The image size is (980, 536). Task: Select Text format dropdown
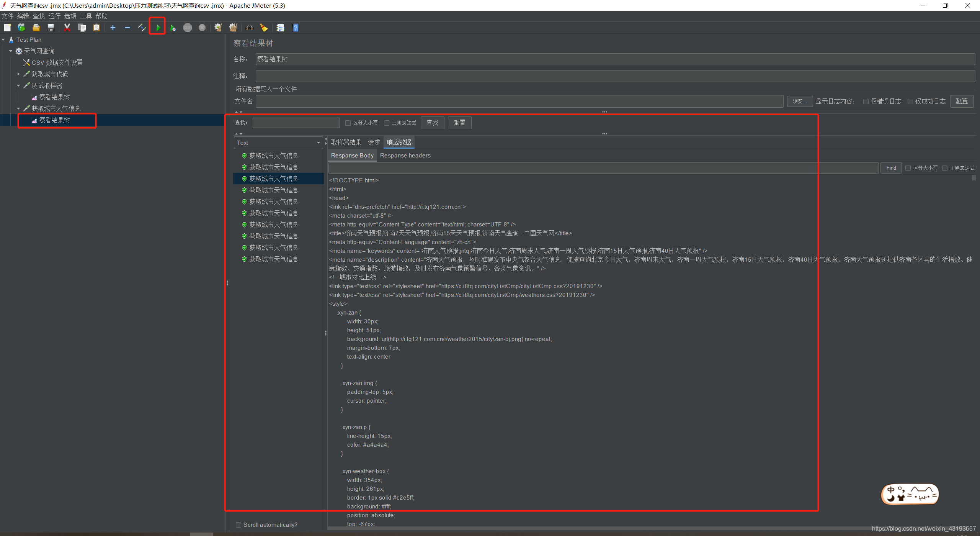[277, 143]
